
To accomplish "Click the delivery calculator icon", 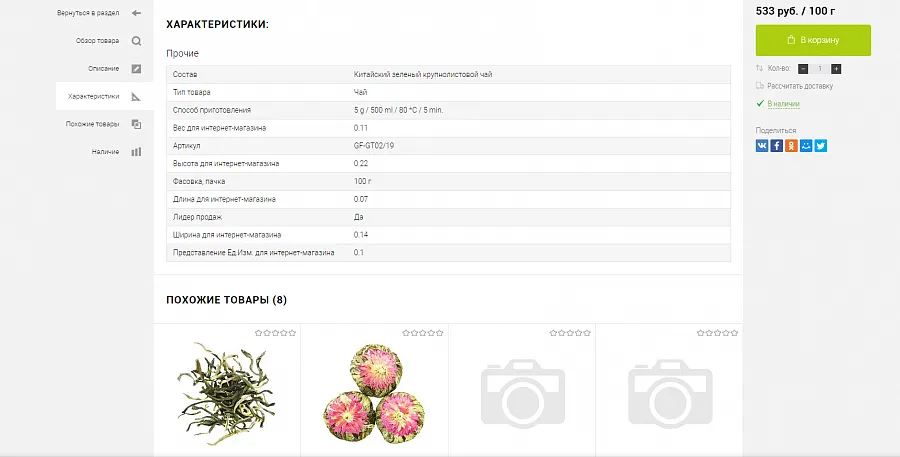I will (x=760, y=86).
